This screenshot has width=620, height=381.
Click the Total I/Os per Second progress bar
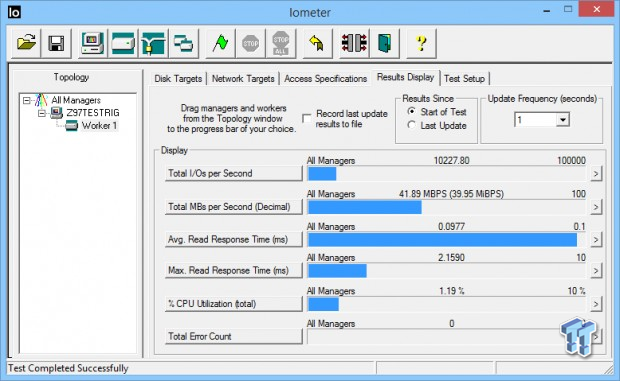[x=447, y=174]
